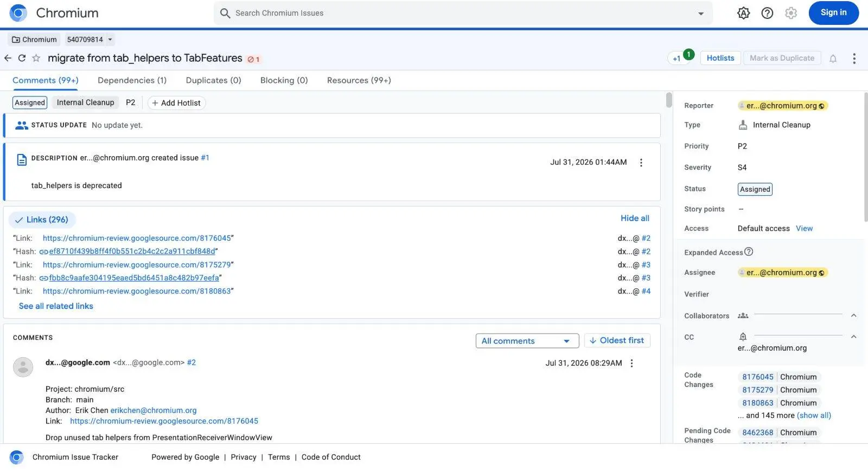Click the Add Hotlist button
The width and height of the screenshot is (868, 471).
176,103
